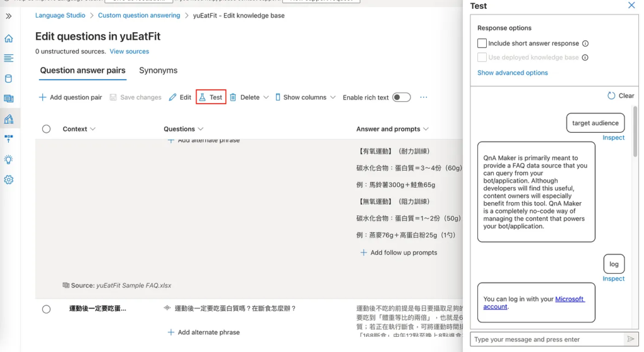Open the Show columns dropdown
644x352 pixels.
(x=304, y=98)
